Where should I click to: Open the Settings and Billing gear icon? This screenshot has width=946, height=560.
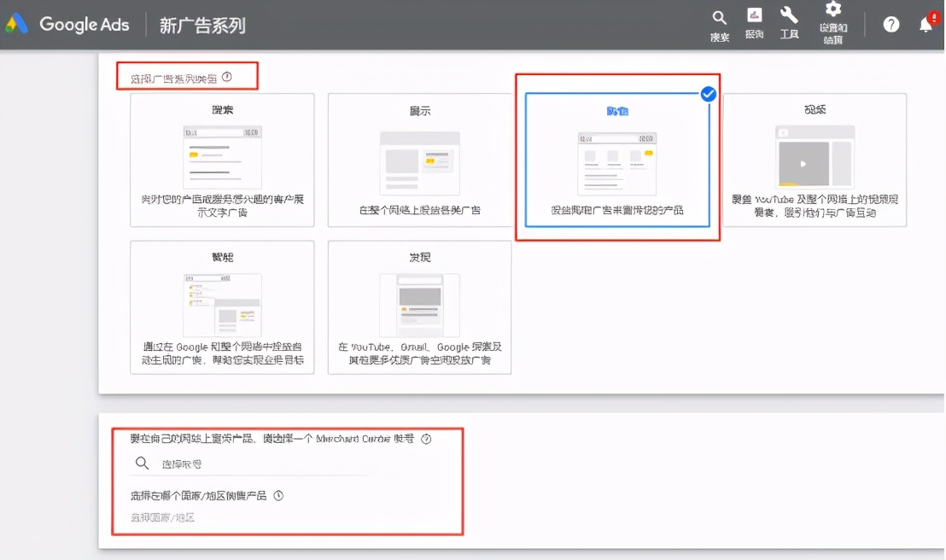[x=832, y=19]
